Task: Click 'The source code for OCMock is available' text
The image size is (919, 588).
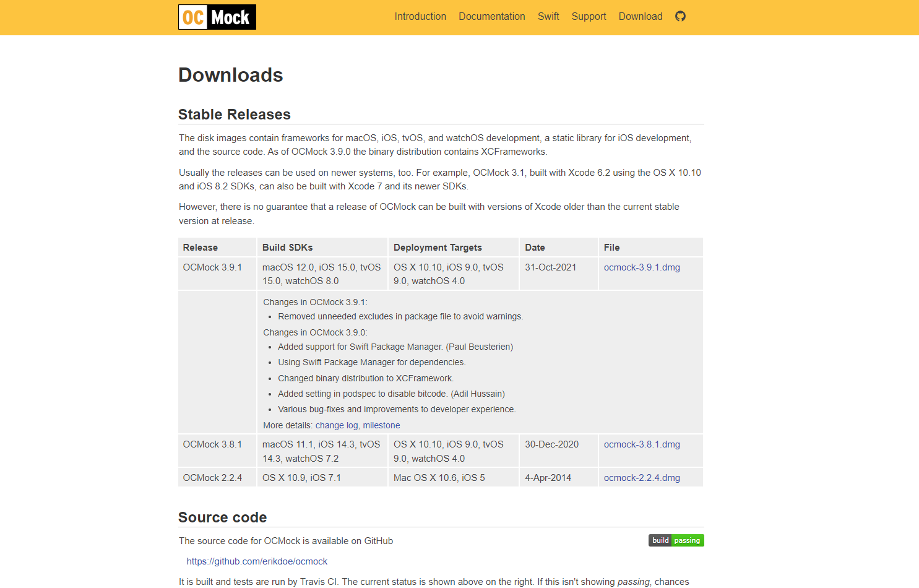Action: point(286,541)
